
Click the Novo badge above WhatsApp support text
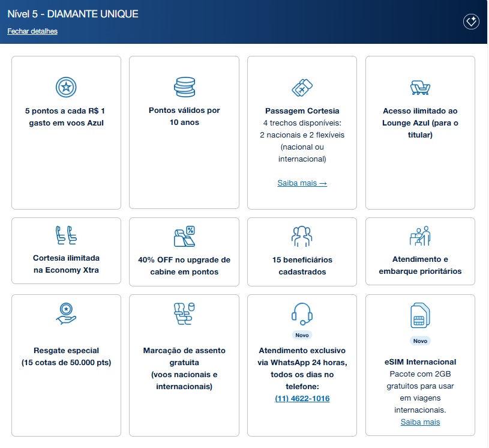point(302,335)
